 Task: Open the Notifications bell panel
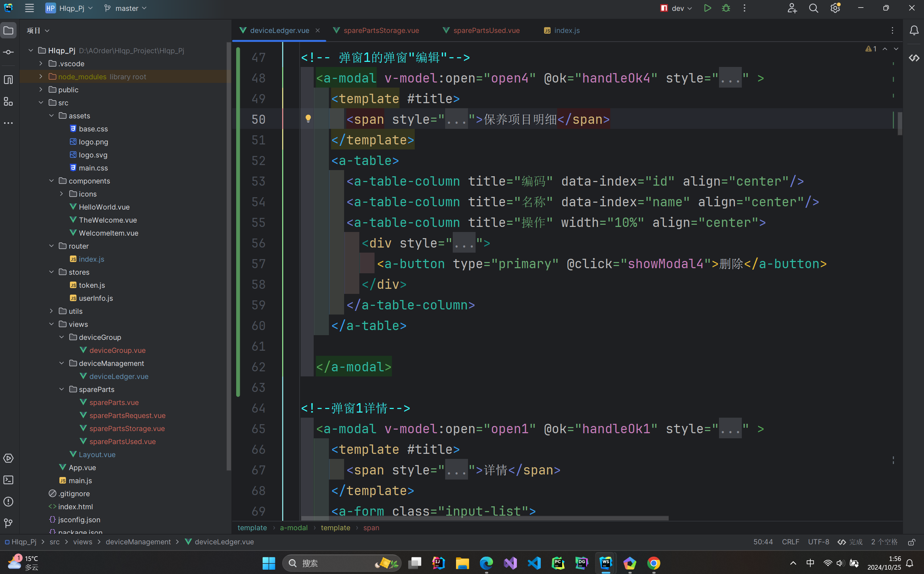click(x=914, y=30)
